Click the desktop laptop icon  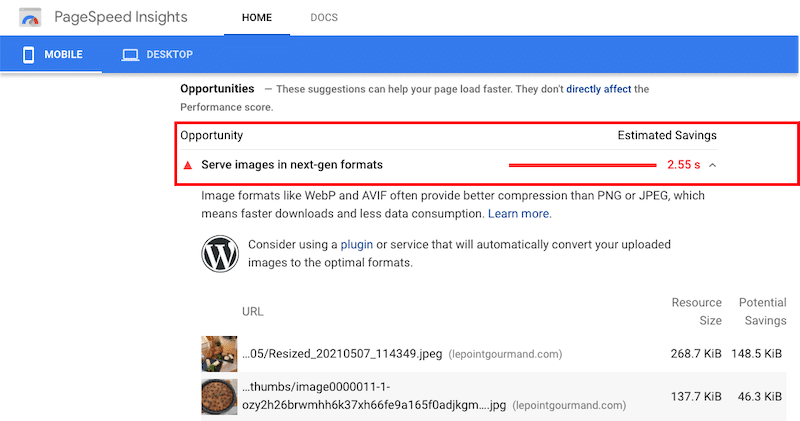pyautogui.click(x=130, y=55)
